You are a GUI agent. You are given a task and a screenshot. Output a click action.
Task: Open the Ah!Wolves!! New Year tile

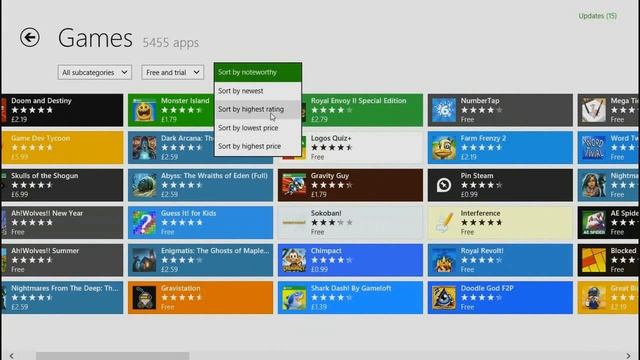(62, 223)
